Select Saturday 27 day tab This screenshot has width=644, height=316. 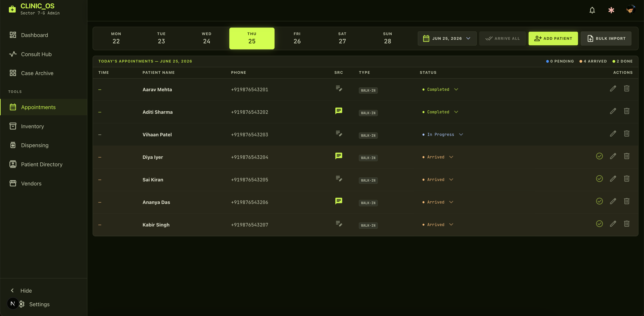pos(342,38)
